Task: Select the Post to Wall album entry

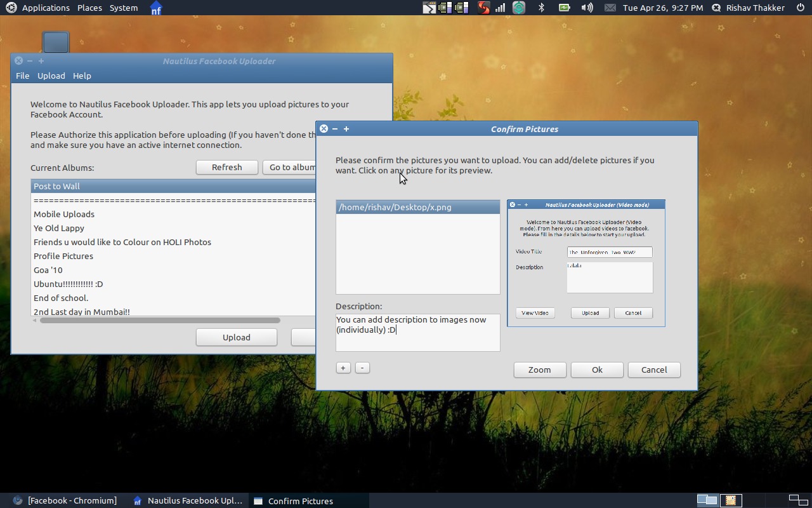Action: coord(173,186)
